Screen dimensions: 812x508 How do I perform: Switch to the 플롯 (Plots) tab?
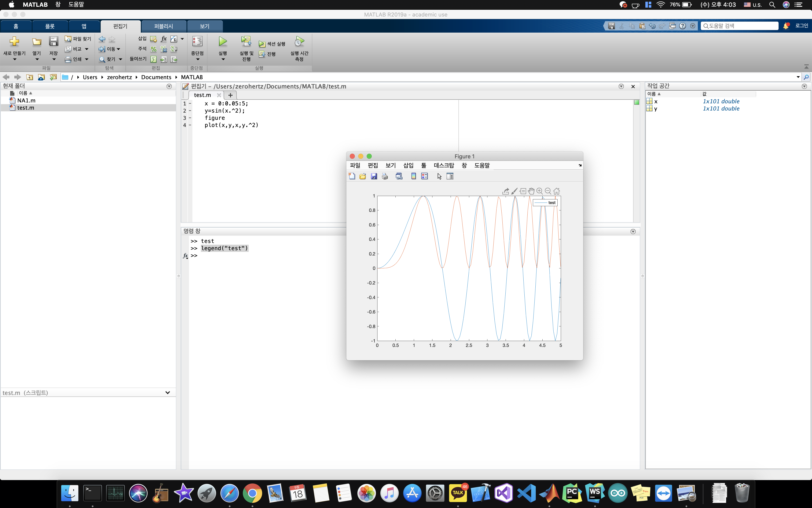50,26
